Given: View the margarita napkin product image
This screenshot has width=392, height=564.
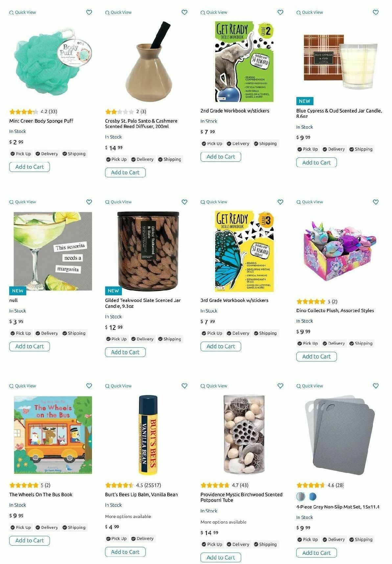Looking at the screenshot, I should tap(53, 251).
